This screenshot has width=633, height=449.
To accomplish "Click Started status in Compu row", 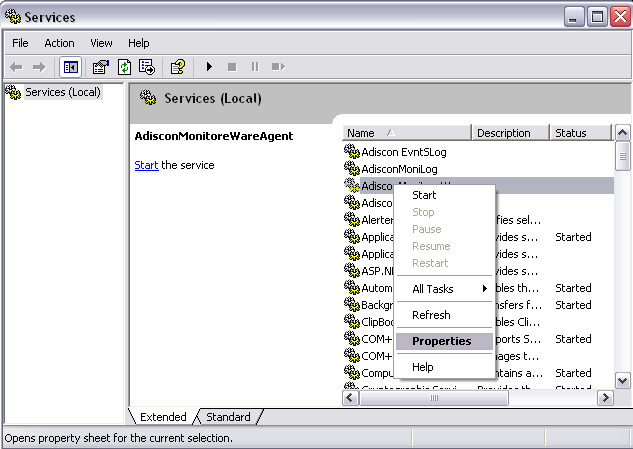I will pos(573,373).
